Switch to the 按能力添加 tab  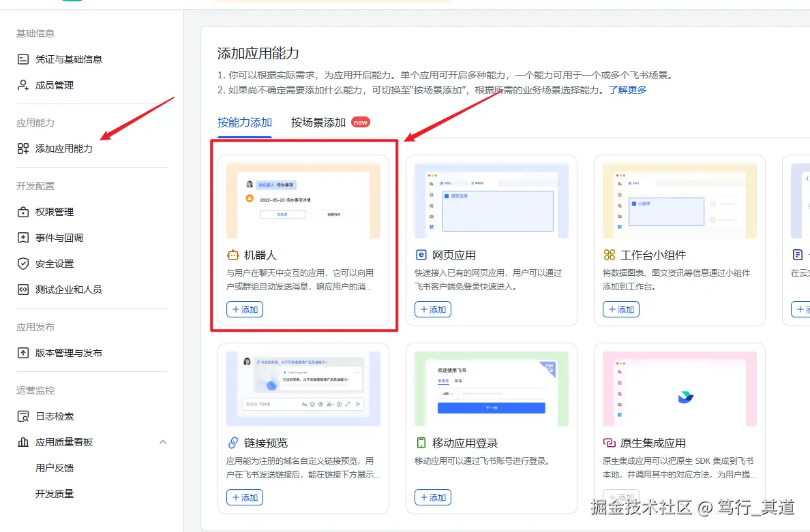(244, 123)
